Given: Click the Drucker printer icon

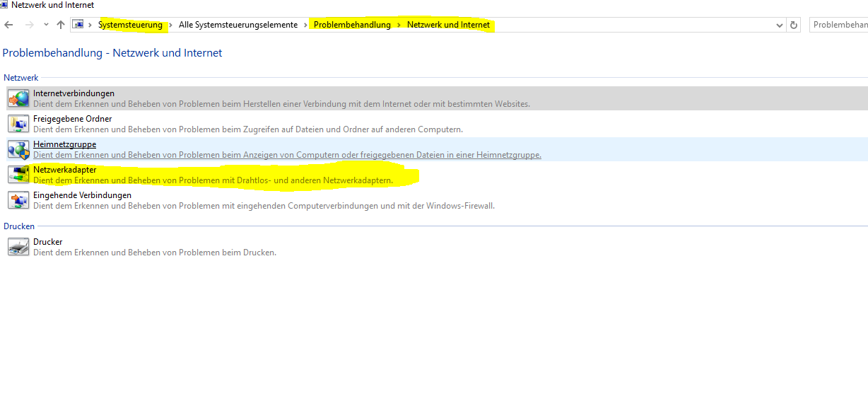Looking at the screenshot, I should click(18, 247).
